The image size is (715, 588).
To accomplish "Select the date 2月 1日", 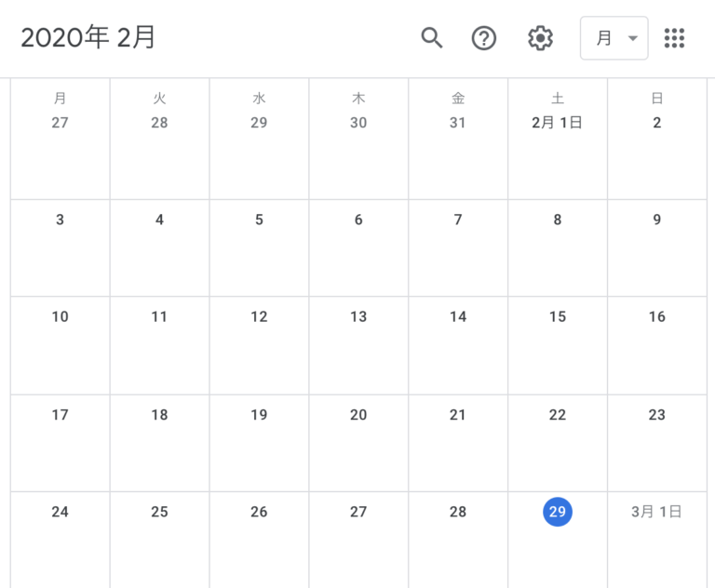I will [557, 122].
